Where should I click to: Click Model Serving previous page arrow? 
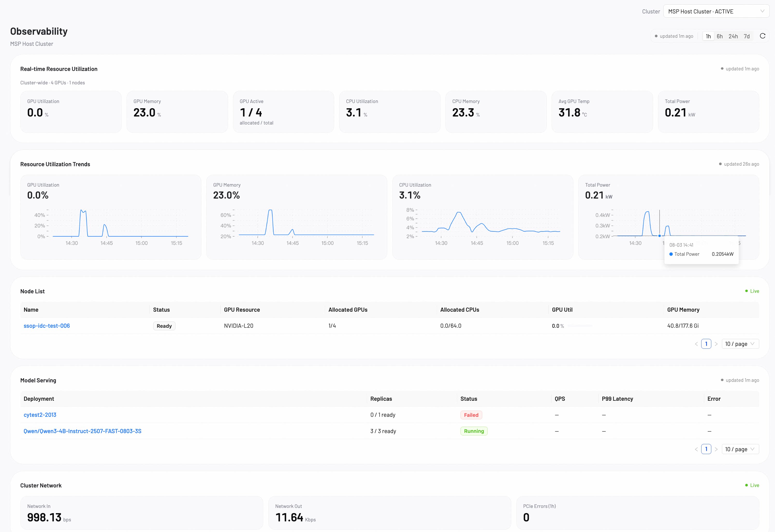696,449
